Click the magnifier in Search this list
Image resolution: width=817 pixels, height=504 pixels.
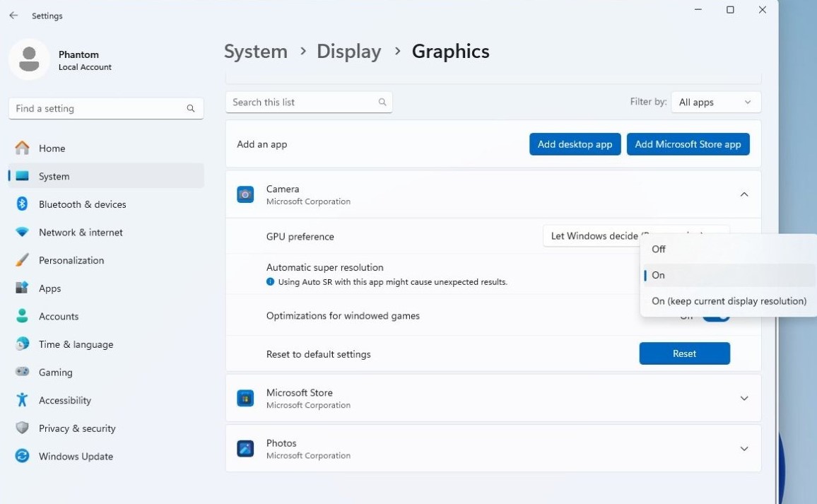coord(382,102)
